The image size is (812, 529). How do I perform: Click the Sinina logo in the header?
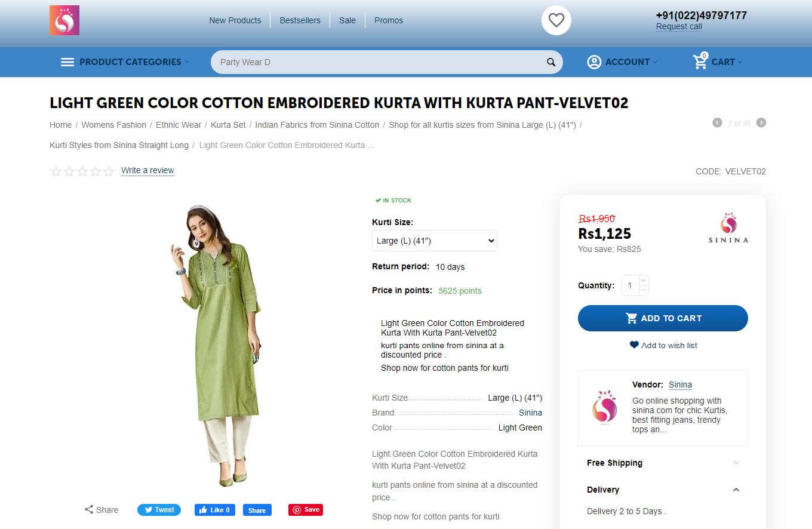[64, 20]
